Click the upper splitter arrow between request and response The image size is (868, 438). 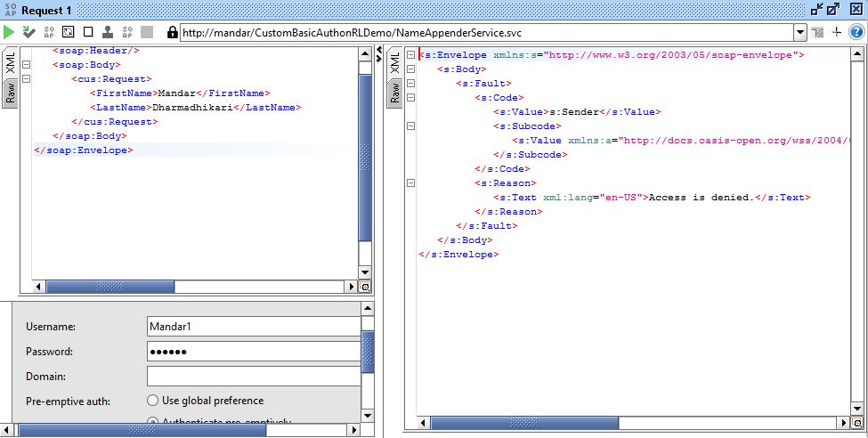coord(379,51)
